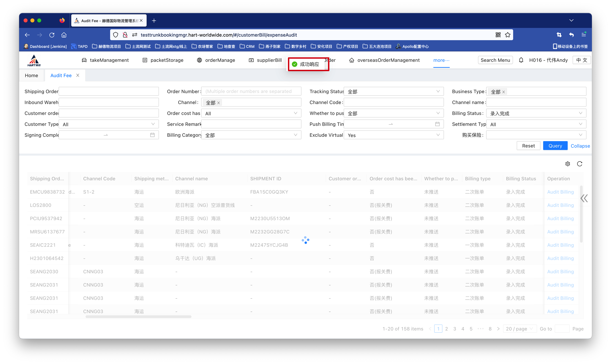Click the Query button
The width and height of the screenshot is (611, 364).
pos(555,146)
